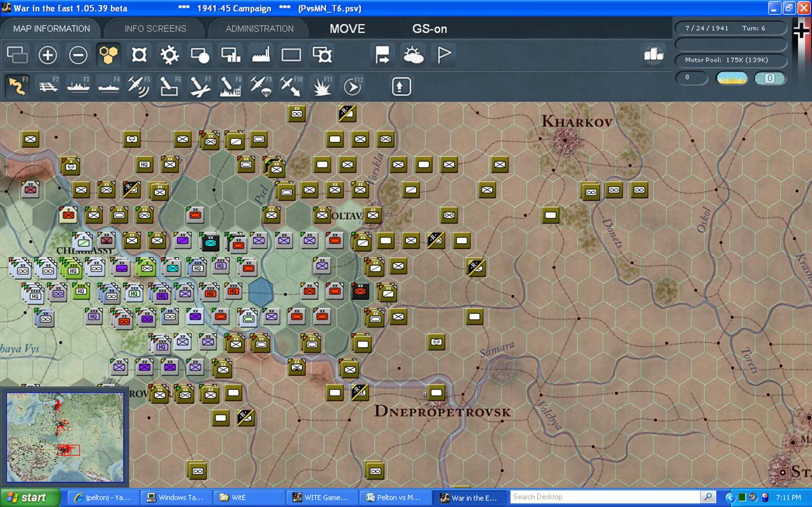Switch to Windows Ta... taskbar window
812x507 pixels.
(x=175, y=498)
